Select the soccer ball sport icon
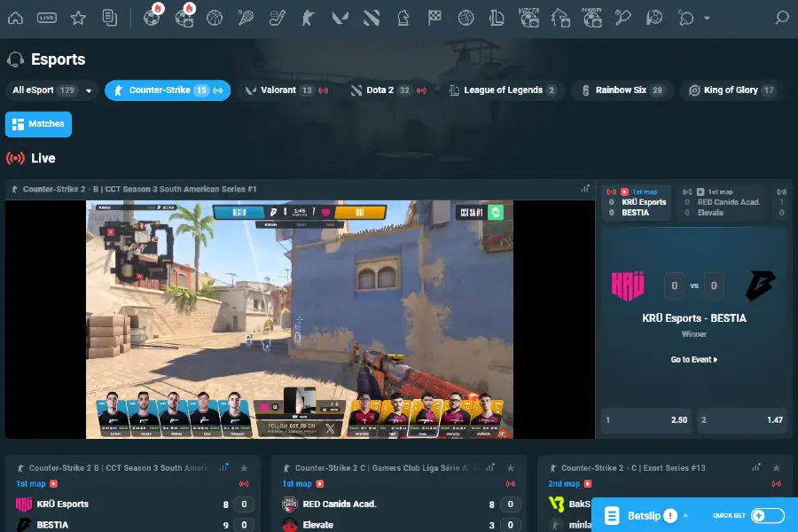This screenshot has width=798, height=532. [152, 18]
